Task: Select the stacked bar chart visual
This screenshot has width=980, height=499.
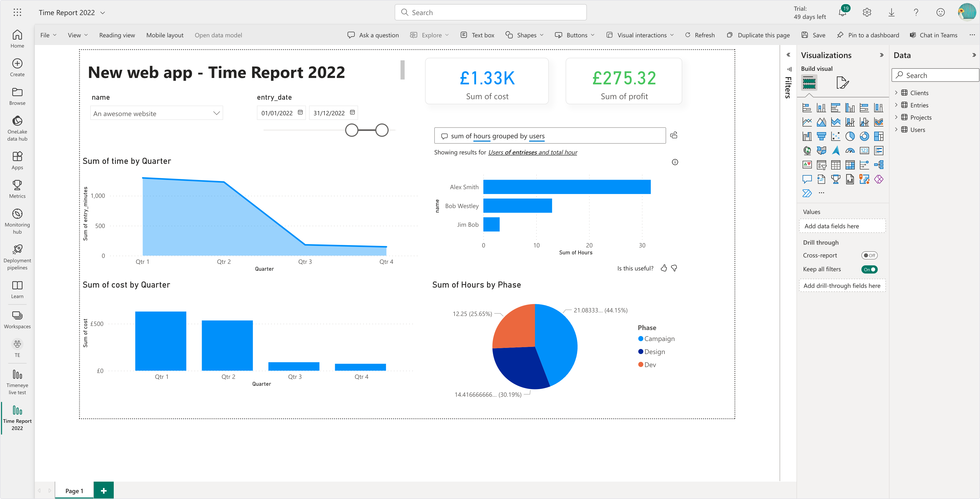Action: [807, 108]
